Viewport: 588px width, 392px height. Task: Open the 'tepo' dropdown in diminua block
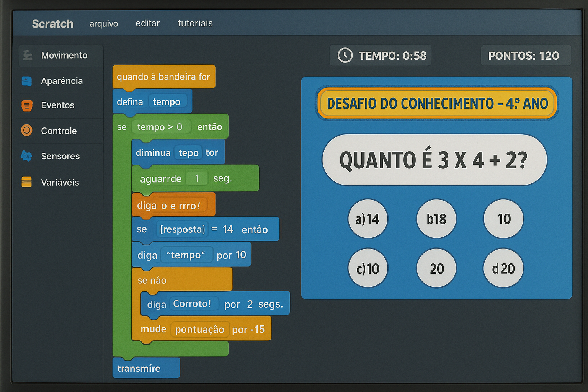[x=188, y=153]
